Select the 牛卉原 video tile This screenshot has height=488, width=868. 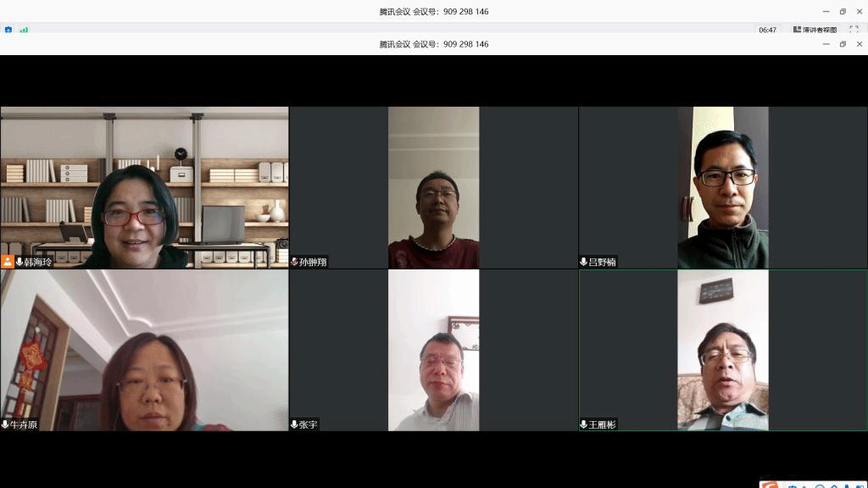[x=144, y=350]
